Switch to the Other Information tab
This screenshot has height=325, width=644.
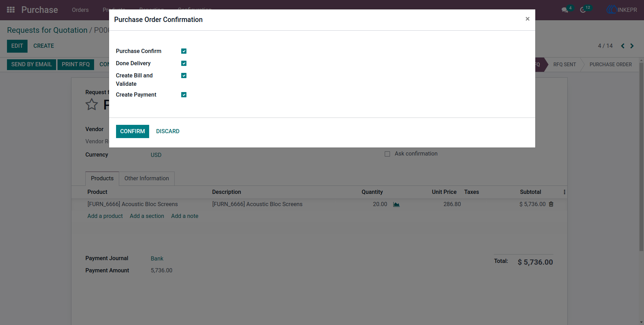(x=146, y=179)
